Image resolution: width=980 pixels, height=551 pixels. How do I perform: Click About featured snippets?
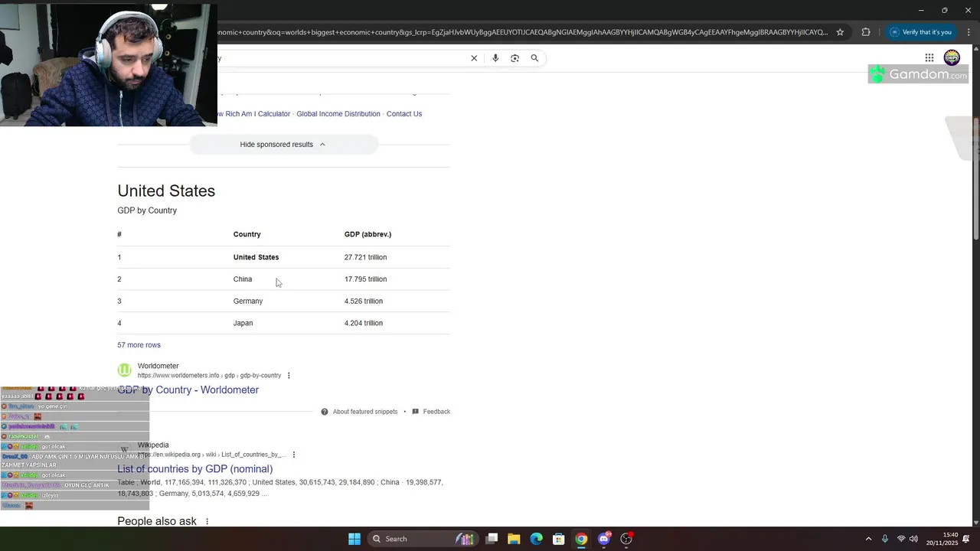(x=359, y=412)
